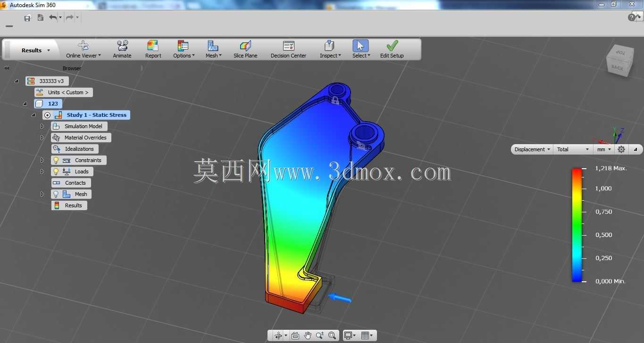Open the Display Settings monitor dropdown
Viewport: 644px width, 343px height.
click(x=350, y=335)
